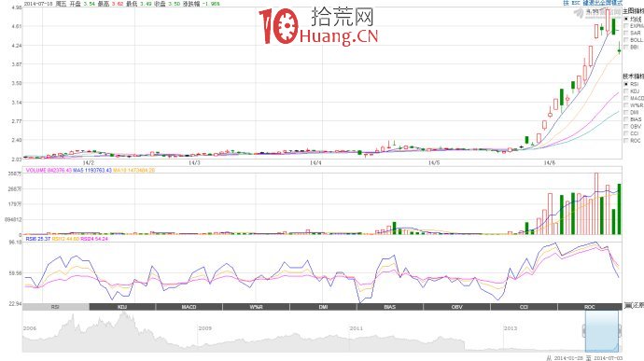
Task: Click the RSI6 25.37 legend text
Action: point(38,239)
